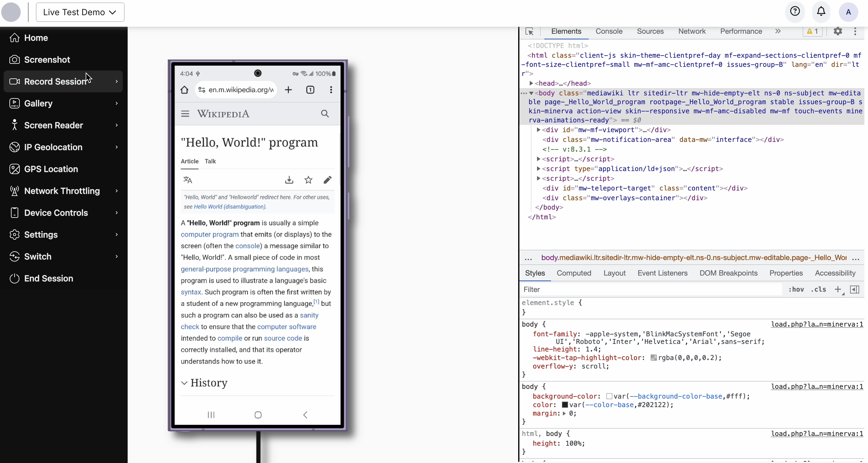Select the download icon on Wikipedia page

[x=289, y=180]
